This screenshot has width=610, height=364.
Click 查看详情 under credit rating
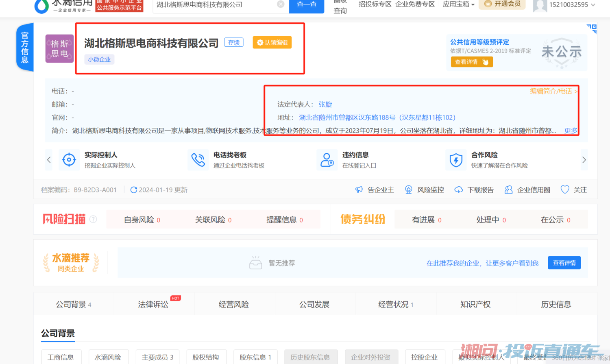(x=472, y=62)
